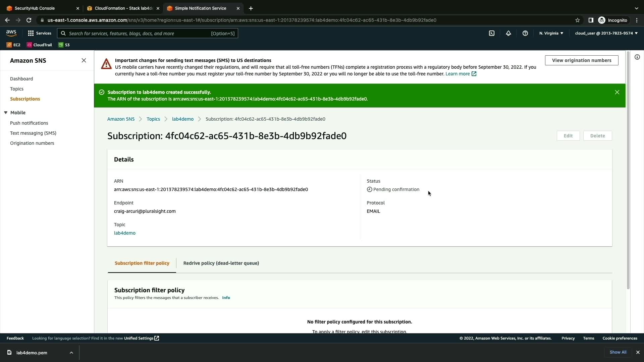This screenshot has height=362, width=644.
Task: Open the AWS help question-mark icon
Action: 525,33
